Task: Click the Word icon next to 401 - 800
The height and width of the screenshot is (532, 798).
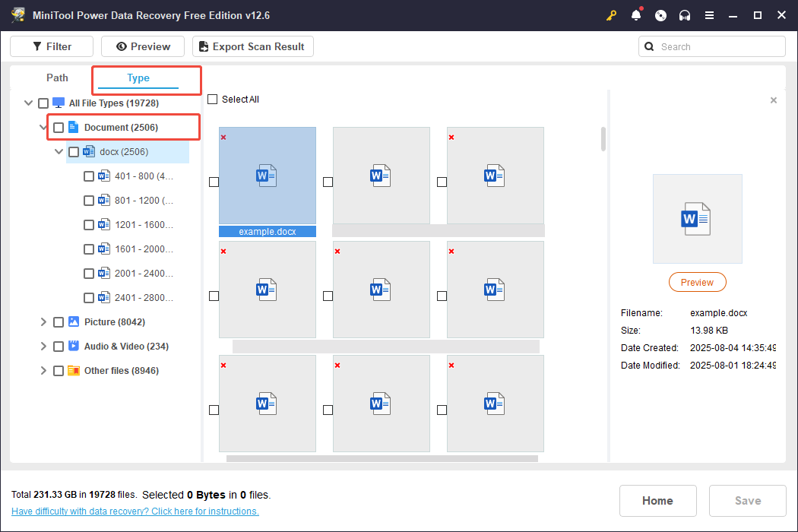Action: pos(104,176)
